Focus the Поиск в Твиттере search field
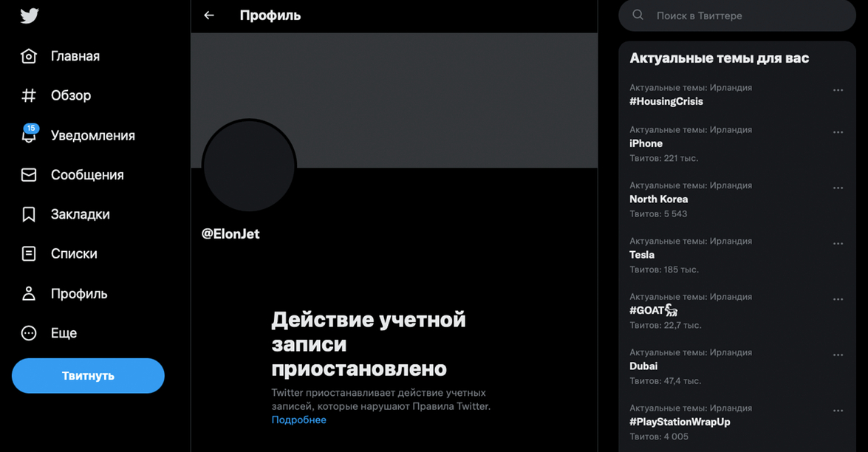Viewport: 868px width, 452px height. [737, 16]
